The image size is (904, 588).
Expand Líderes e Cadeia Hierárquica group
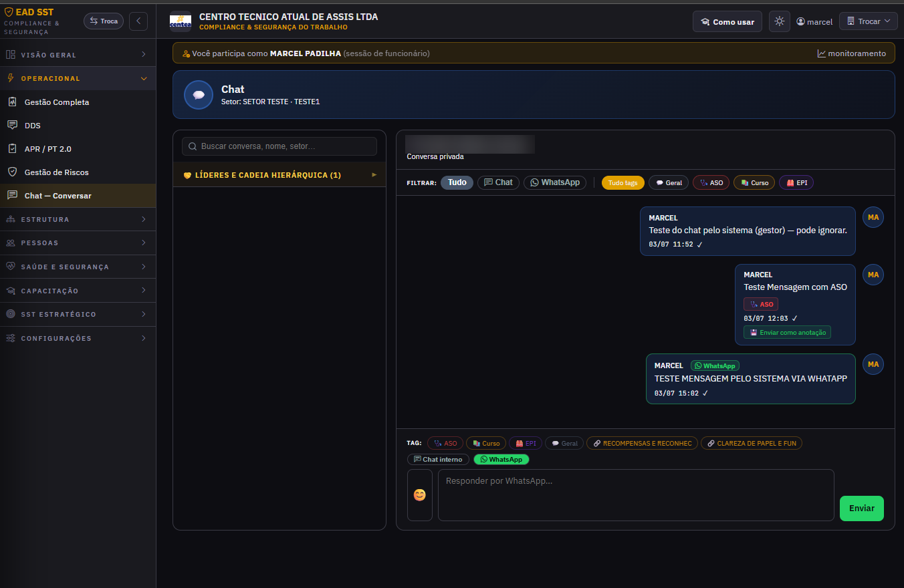coord(279,175)
